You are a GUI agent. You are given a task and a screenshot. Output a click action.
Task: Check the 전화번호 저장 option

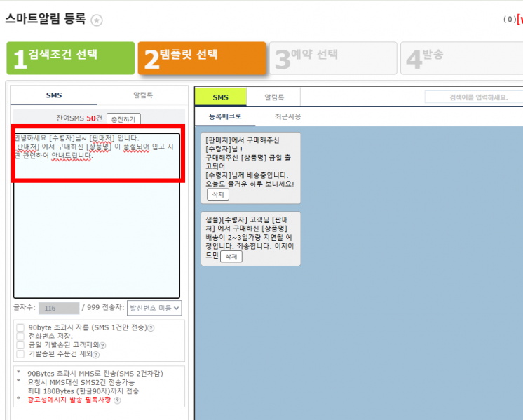[20, 337]
